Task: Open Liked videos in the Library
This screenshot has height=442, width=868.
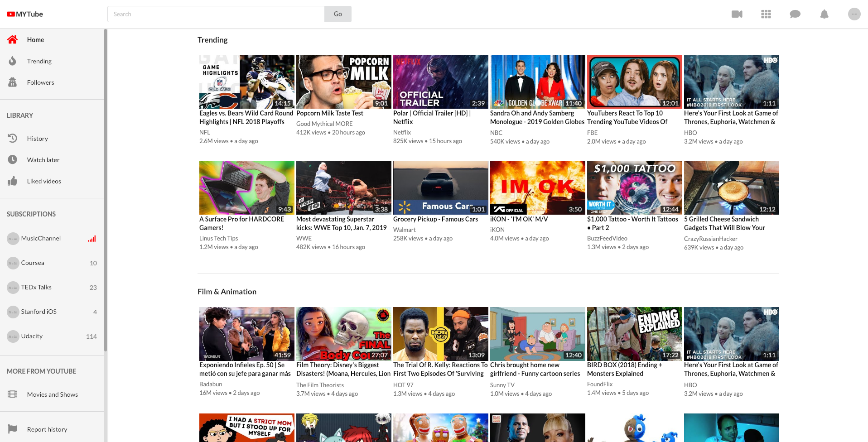Action: coord(52,181)
